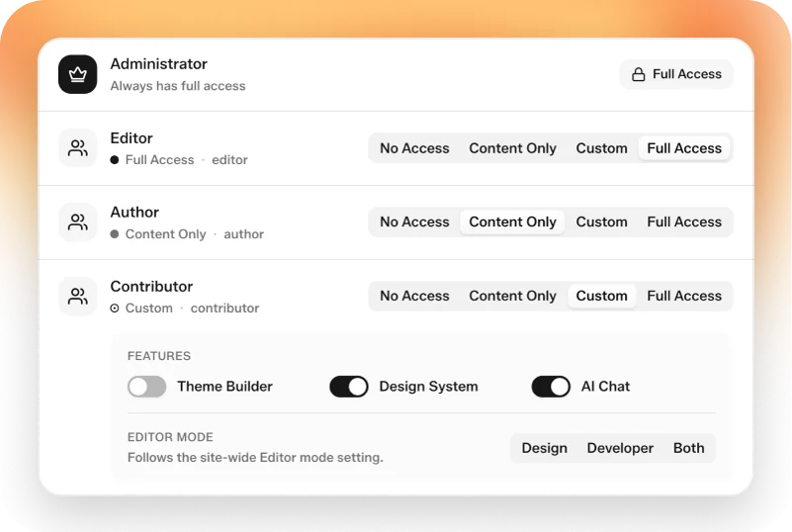Click the Administrator crown icon
Image resolution: width=792 pixels, height=532 pixels.
pos(77,74)
